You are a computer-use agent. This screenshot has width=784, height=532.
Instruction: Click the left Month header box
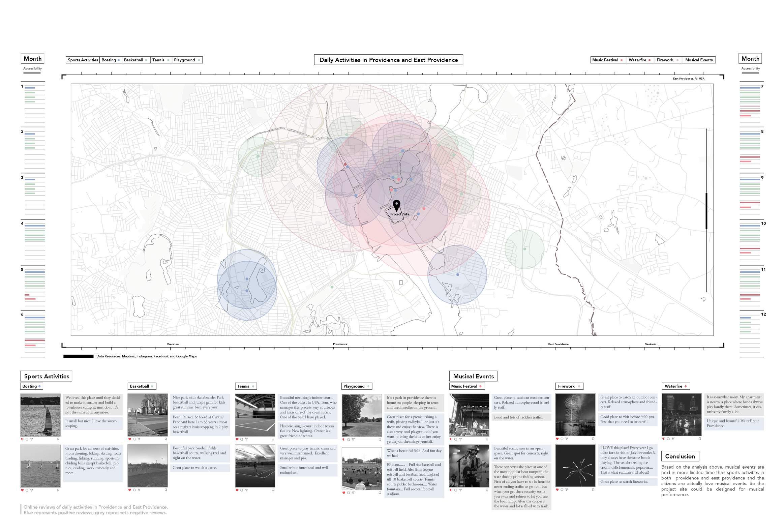pos(33,58)
